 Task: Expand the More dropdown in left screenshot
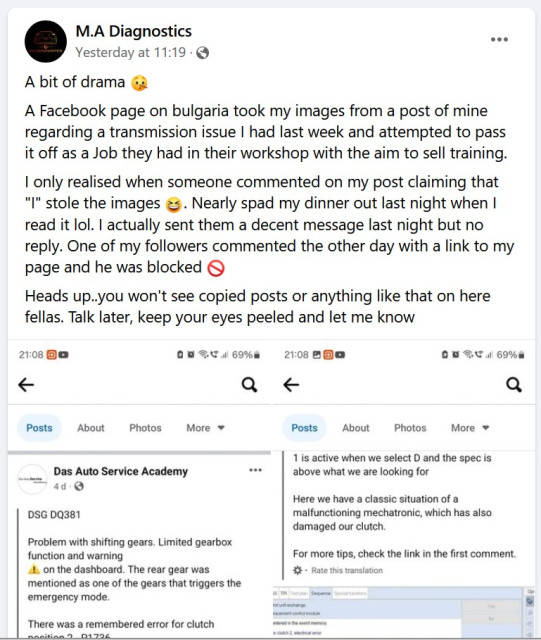click(x=205, y=428)
